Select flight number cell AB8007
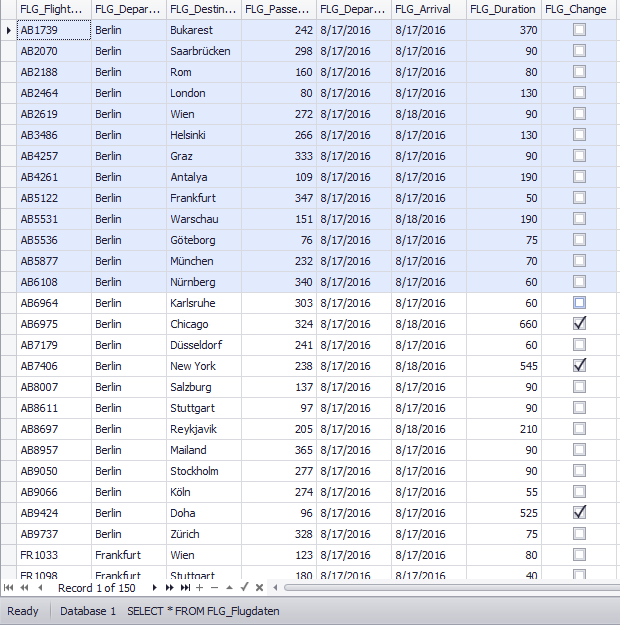Screen dimensions: 623x627 point(54,387)
